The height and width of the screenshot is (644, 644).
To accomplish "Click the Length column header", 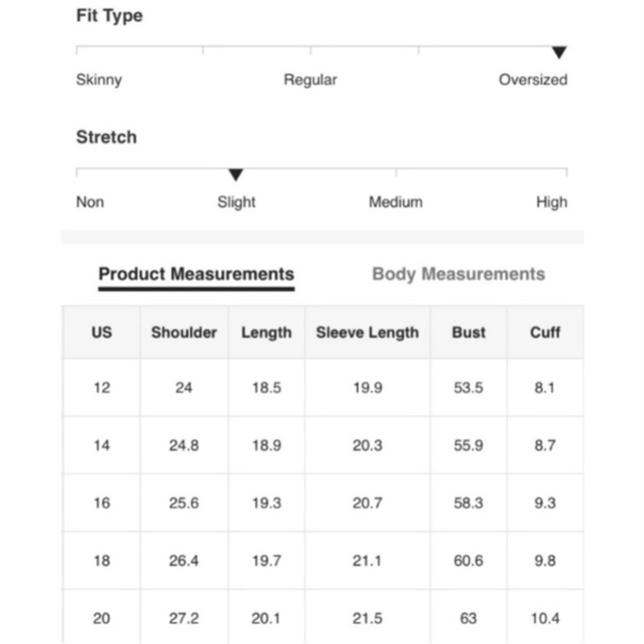I will [x=267, y=332].
